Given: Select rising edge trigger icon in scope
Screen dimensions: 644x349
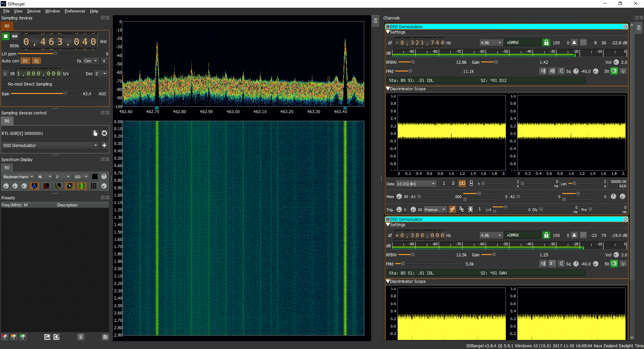Looking at the screenshot, I should pos(452,209).
